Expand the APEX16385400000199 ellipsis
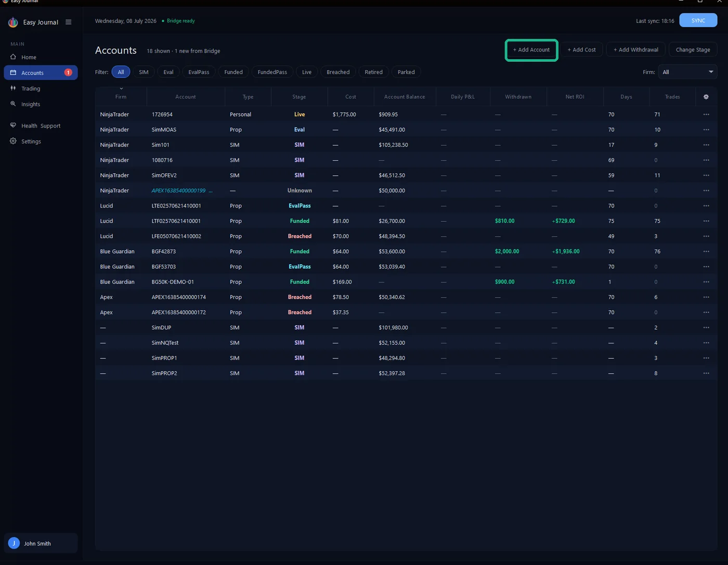The height and width of the screenshot is (565, 728). 211,190
